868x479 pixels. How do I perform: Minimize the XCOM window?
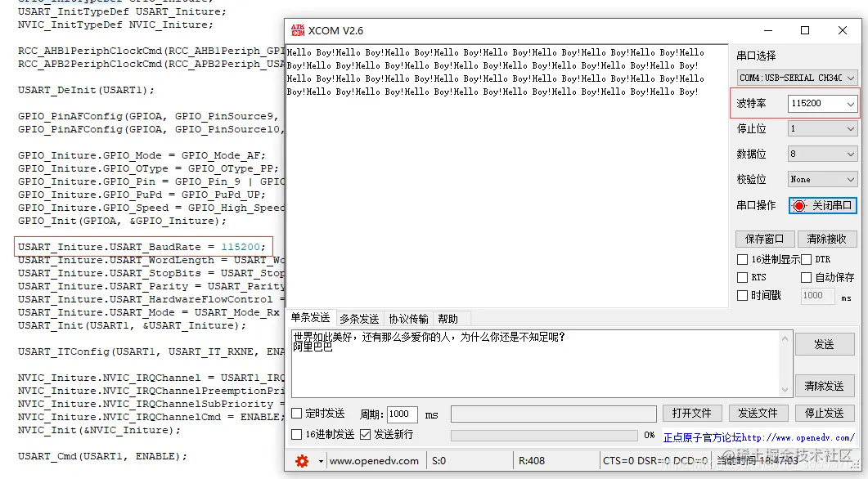[768, 30]
